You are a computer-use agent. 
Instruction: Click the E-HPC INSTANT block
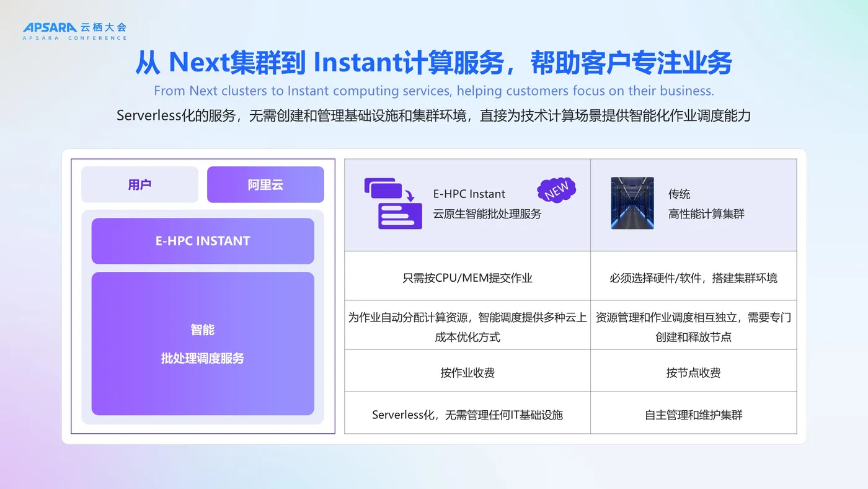(203, 241)
